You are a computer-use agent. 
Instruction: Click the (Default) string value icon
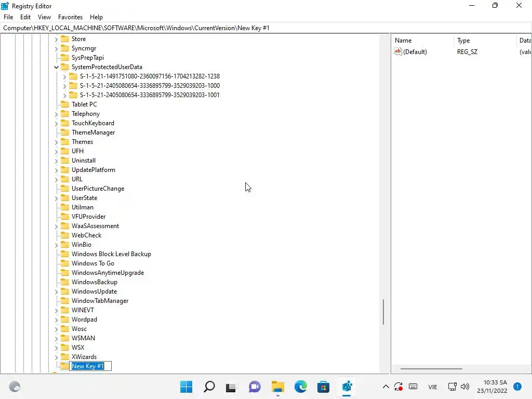point(397,51)
